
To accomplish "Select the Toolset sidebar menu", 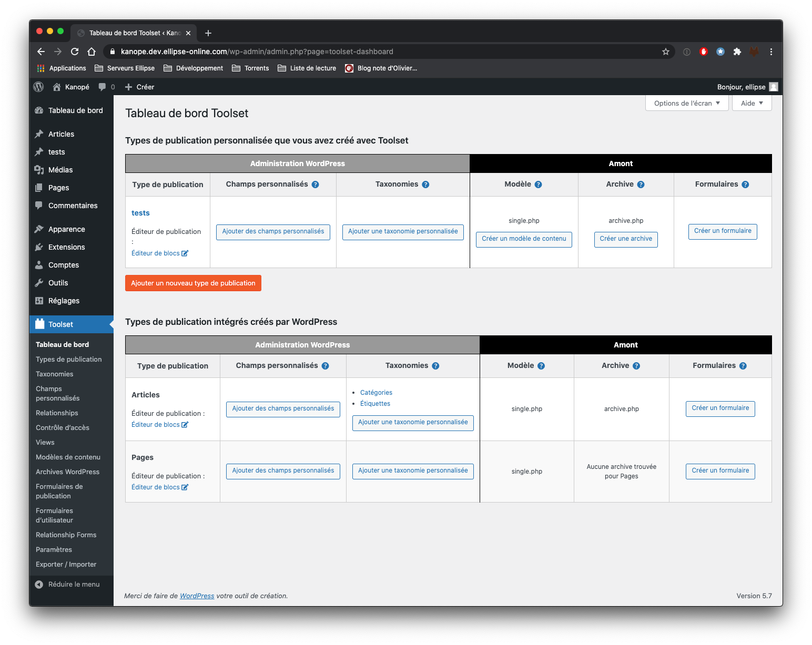I will (x=72, y=324).
